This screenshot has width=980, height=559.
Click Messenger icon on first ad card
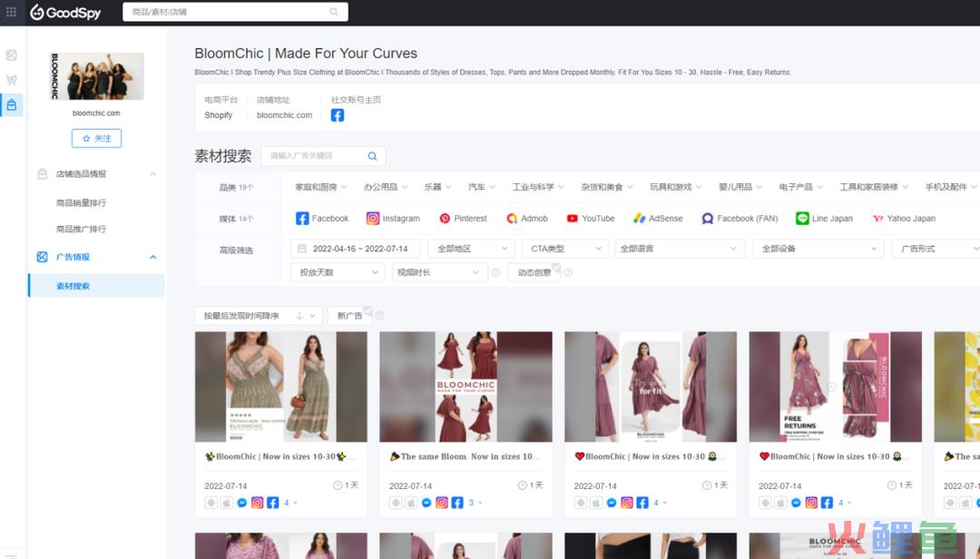pyautogui.click(x=242, y=503)
